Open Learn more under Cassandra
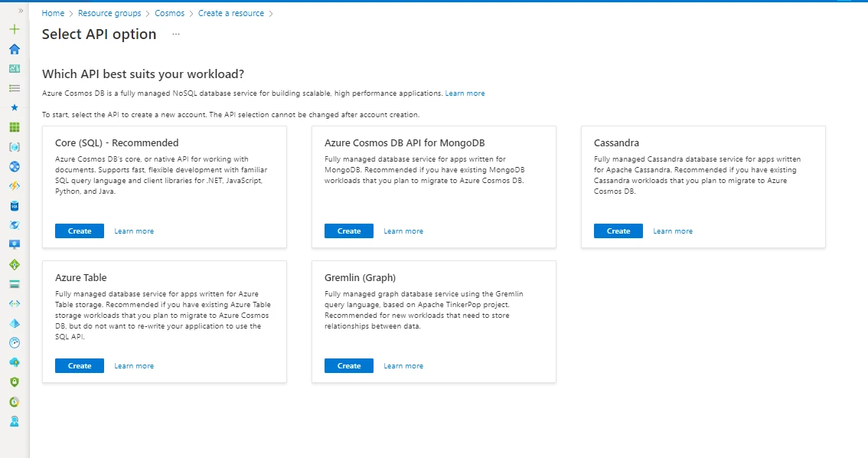Screen dimensions: 868x458 click(672, 231)
